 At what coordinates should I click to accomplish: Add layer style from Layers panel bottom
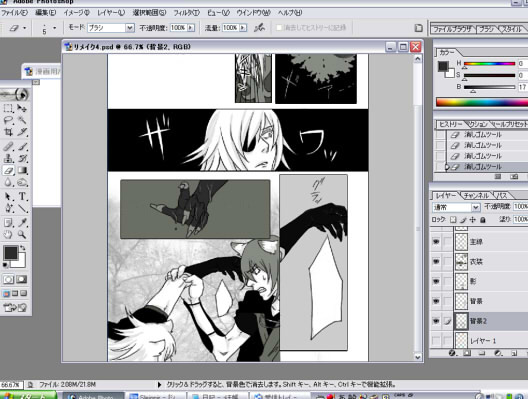click(453, 353)
